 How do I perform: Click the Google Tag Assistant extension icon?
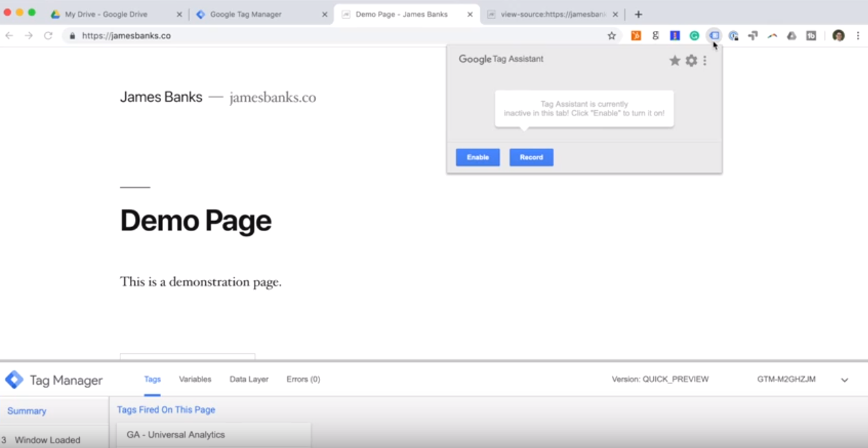[x=714, y=35]
